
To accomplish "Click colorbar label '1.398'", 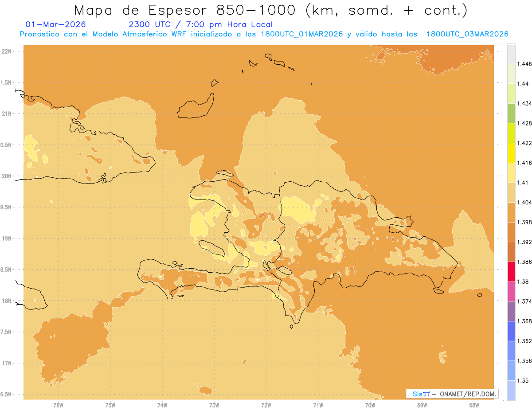I will (x=524, y=222).
